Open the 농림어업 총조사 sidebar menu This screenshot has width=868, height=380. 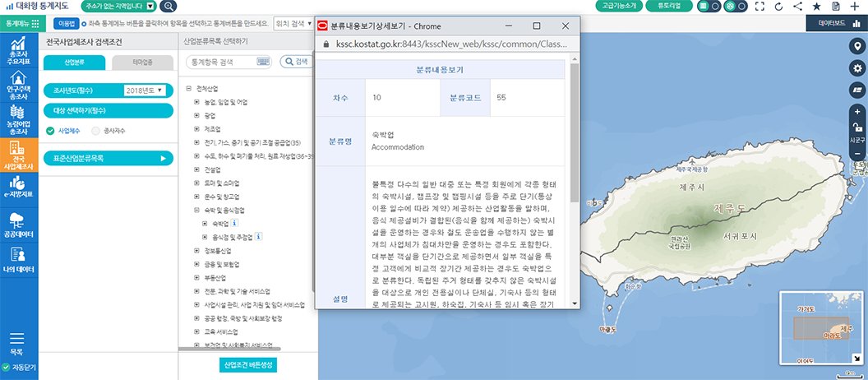19,119
